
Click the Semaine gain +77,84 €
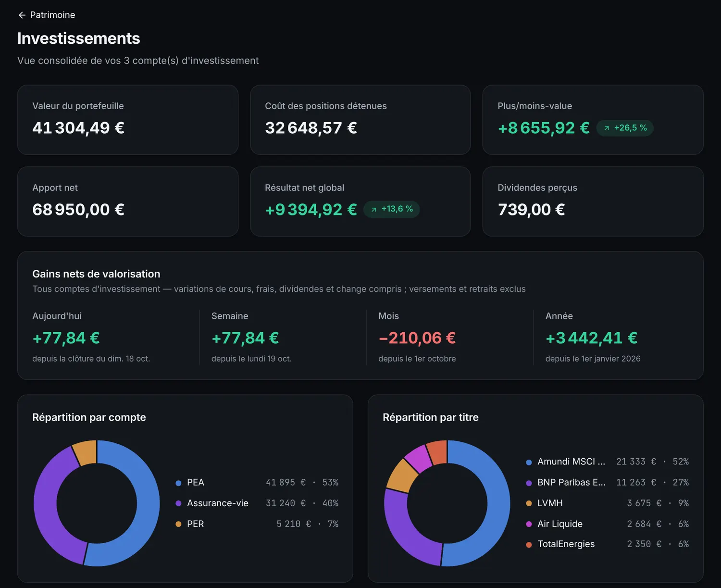(245, 338)
